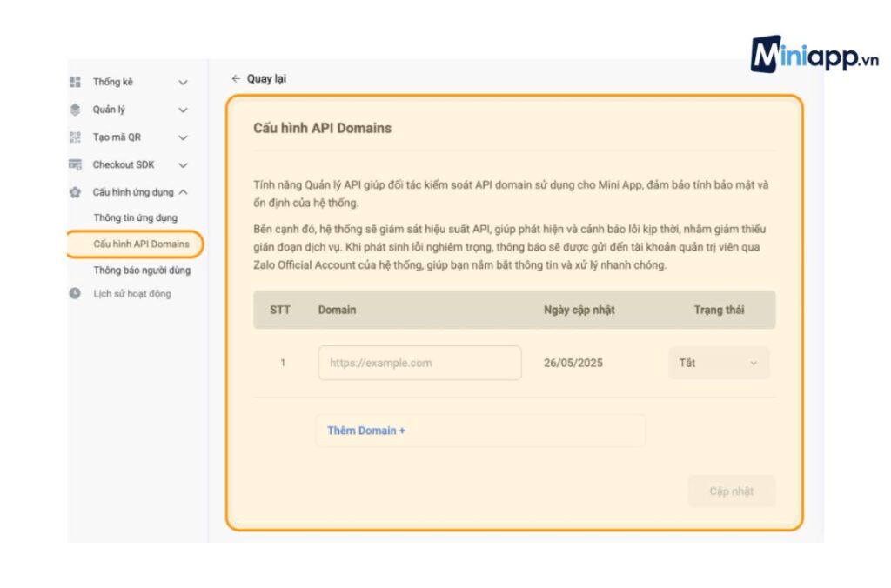Expand the Checkout SDK menu chevron

(183, 165)
